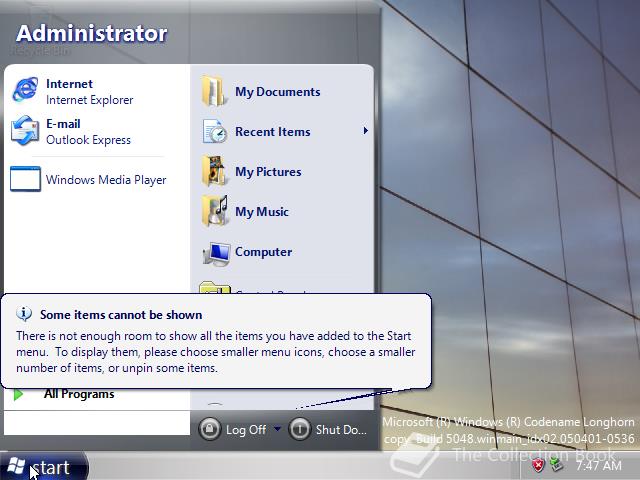
Task: Click the Shut Down button
Action: (328, 429)
